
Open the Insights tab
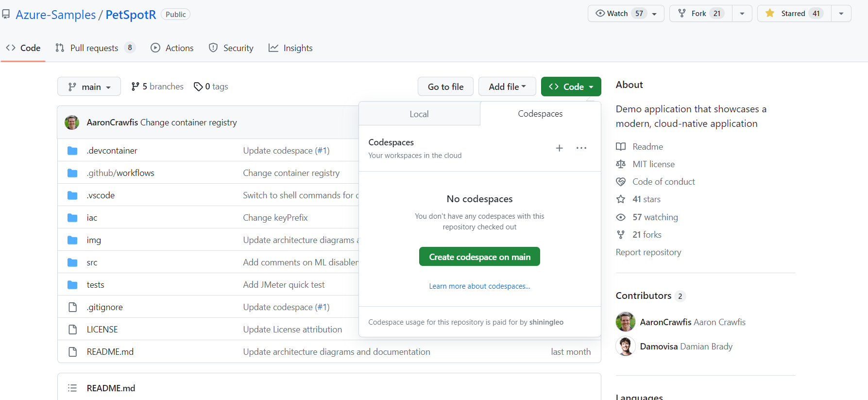(290, 48)
